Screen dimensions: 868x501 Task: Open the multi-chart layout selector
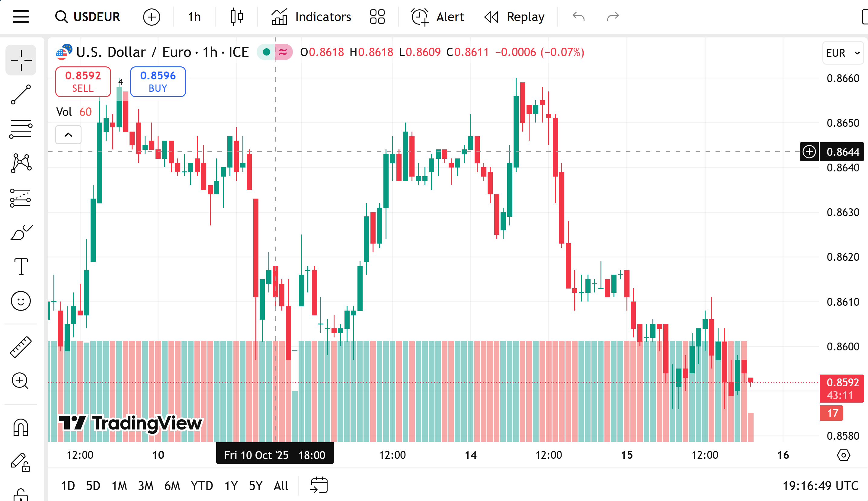(377, 17)
